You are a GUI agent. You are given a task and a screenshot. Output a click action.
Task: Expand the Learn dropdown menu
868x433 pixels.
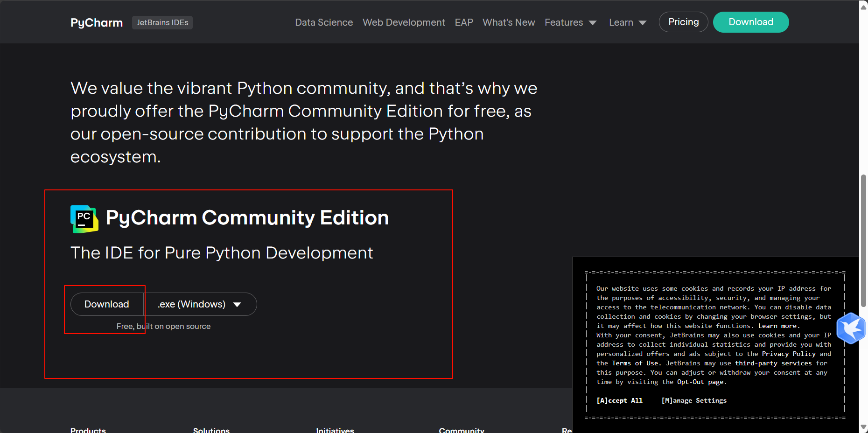(x=628, y=22)
